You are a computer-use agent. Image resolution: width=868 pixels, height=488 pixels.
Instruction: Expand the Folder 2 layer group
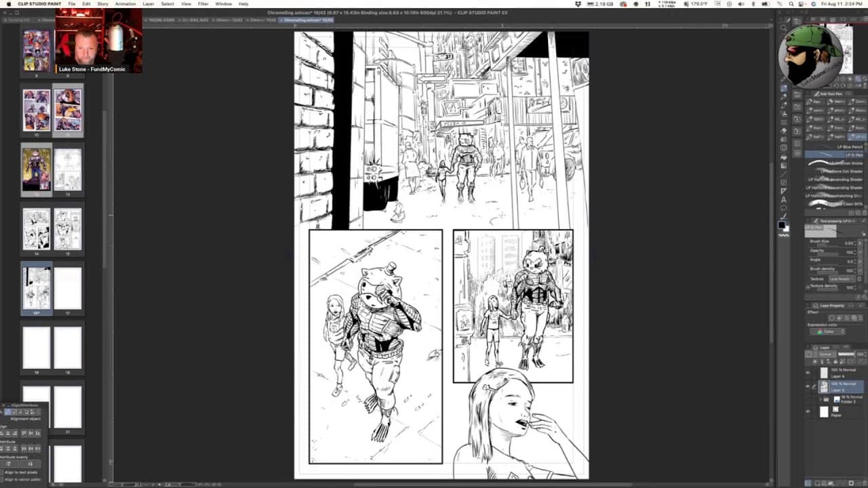(x=820, y=400)
